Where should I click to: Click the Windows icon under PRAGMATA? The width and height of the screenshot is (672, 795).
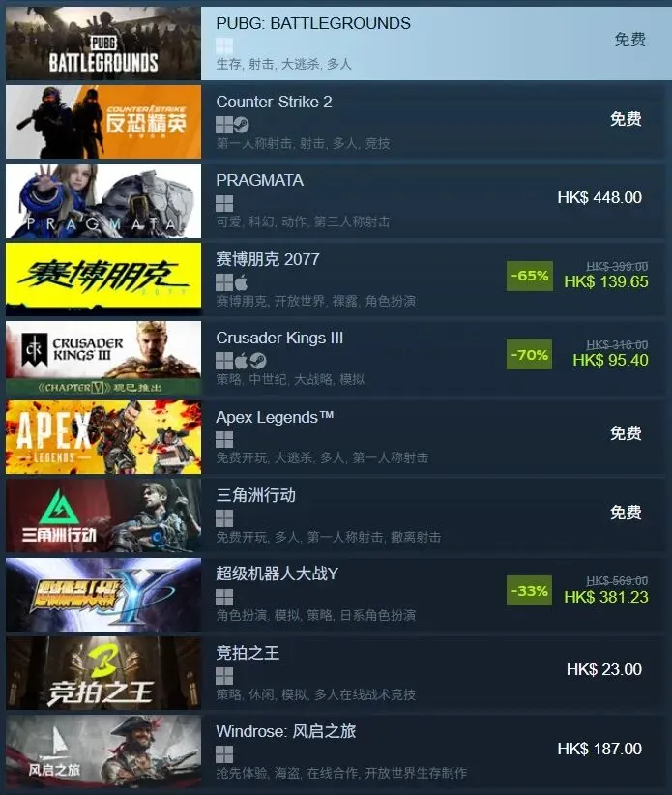coord(224,203)
